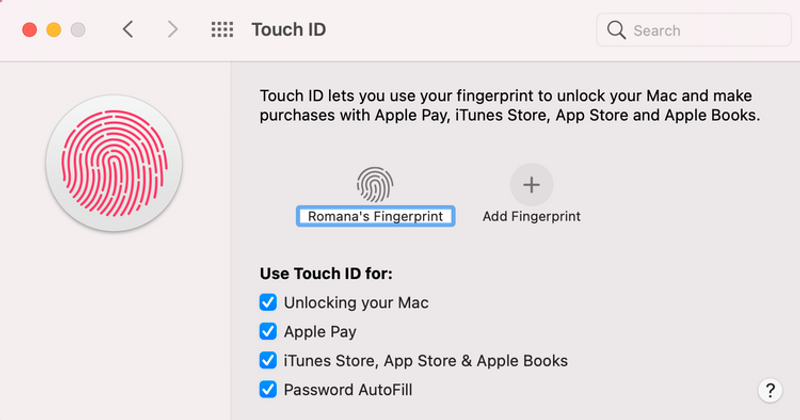Disable Touch ID for unlocking your Mac
Viewport: 800px width, 420px height.
click(x=268, y=302)
